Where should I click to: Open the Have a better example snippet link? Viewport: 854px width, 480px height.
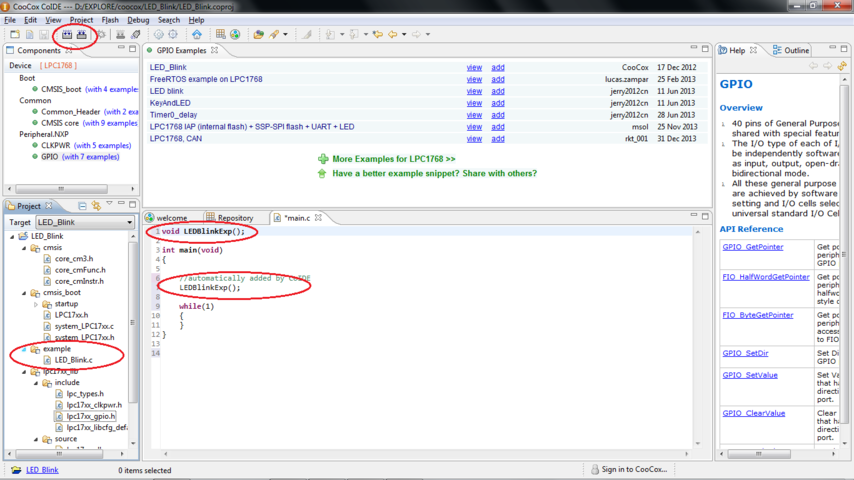(434, 173)
